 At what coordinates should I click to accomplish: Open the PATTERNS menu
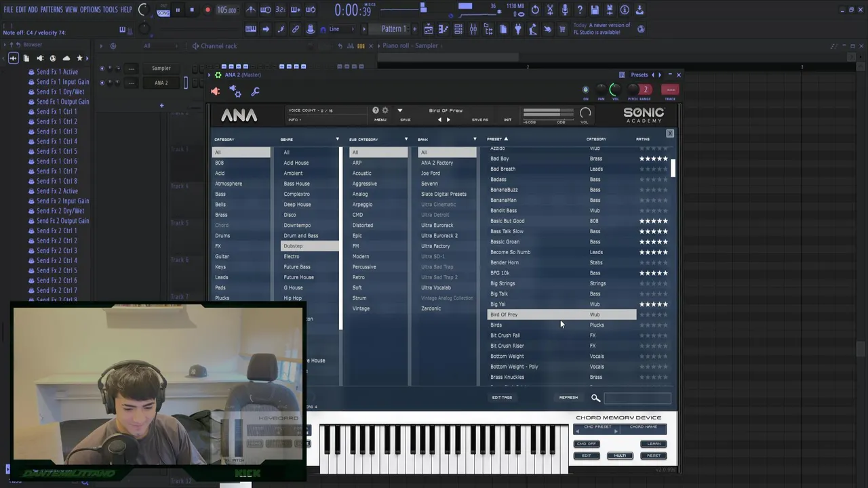tap(52, 9)
